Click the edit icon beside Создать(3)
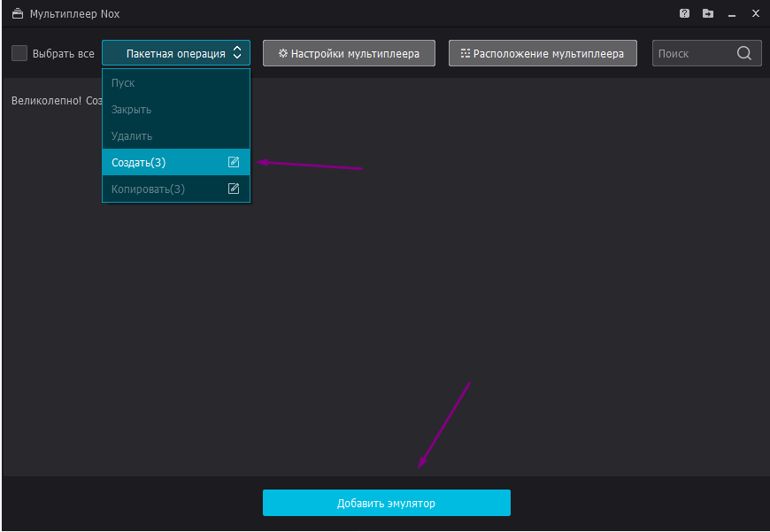770x532 pixels. tap(234, 162)
